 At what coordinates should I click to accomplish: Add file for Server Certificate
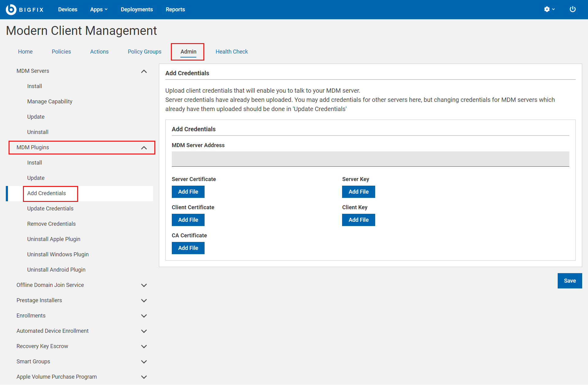tap(188, 192)
